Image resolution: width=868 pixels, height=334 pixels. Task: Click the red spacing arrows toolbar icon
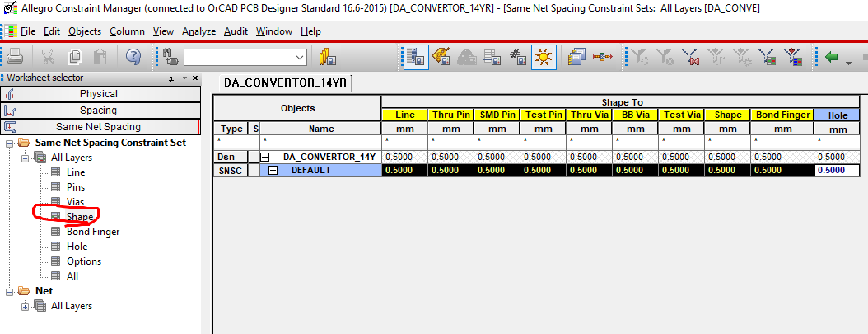pyautogui.click(x=602, y=57)
